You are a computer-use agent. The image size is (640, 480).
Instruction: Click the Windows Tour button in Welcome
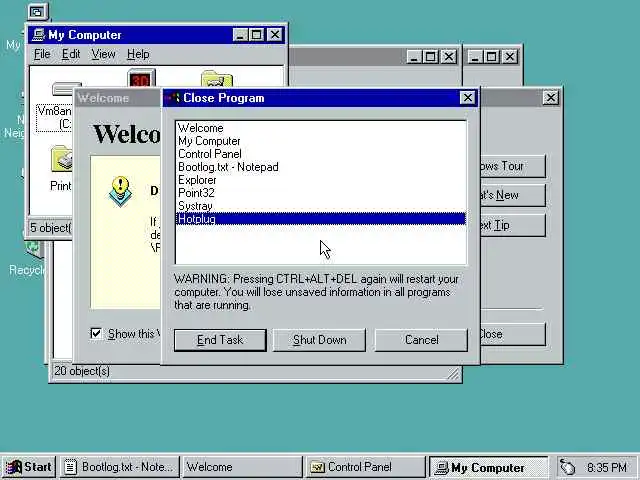click(513, 166)
